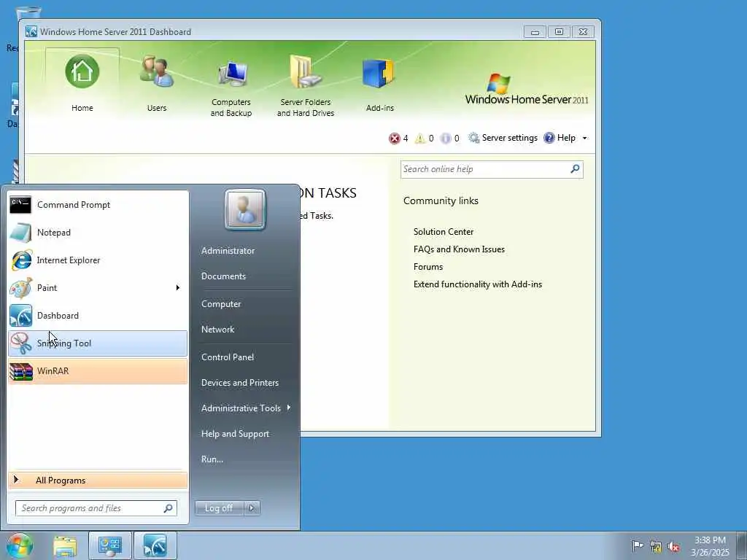Viewport: 747px width, 560px height.
Task: Launch Snipping Tool from Start menu
Action: [98, 343]
